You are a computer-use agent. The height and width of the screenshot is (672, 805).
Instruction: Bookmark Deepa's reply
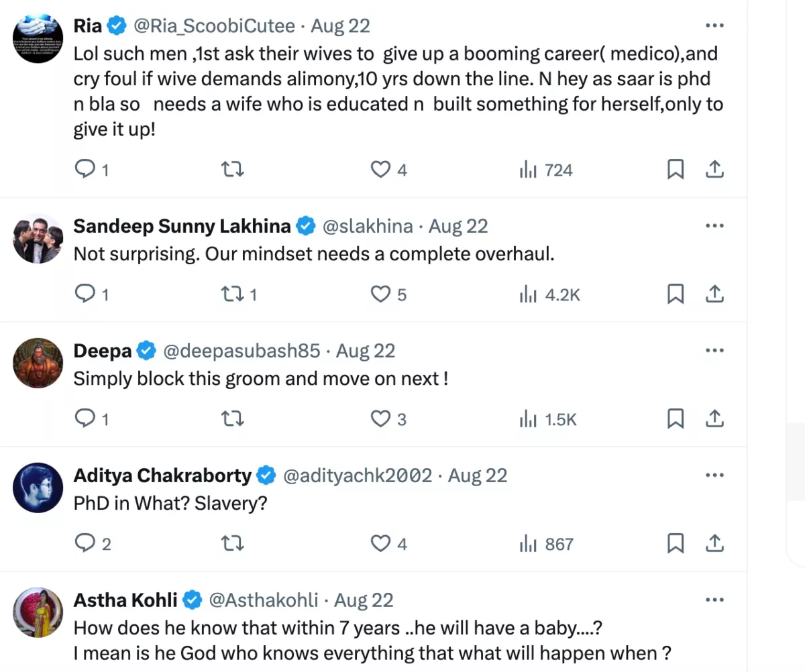675,419
